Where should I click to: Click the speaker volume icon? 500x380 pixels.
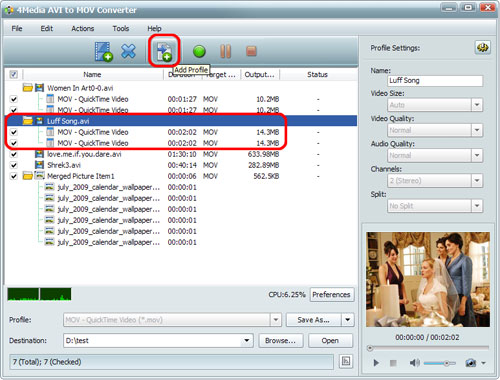tap(415, 363)
